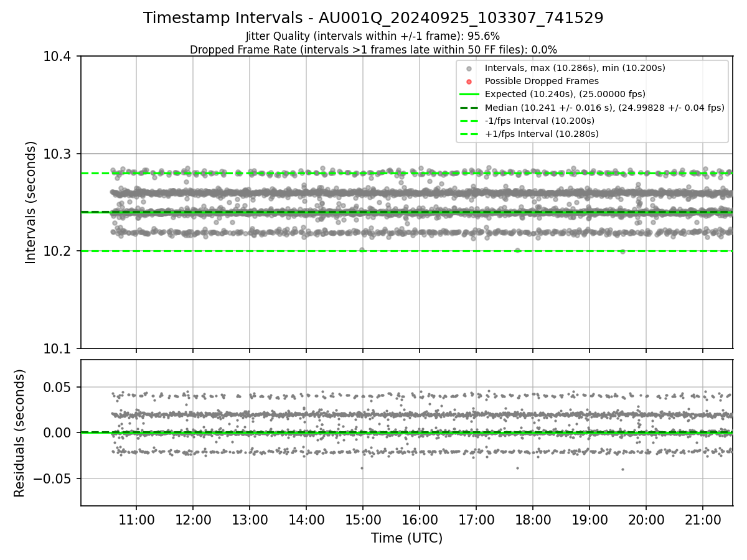
Task: Click legend entry '-1/fps Interval (10.200s)'
Action: 540,121
